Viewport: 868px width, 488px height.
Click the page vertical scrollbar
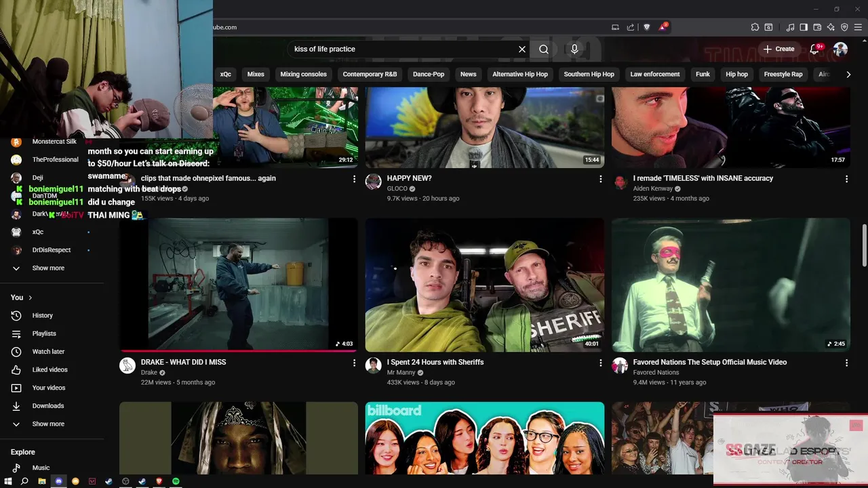864,246
